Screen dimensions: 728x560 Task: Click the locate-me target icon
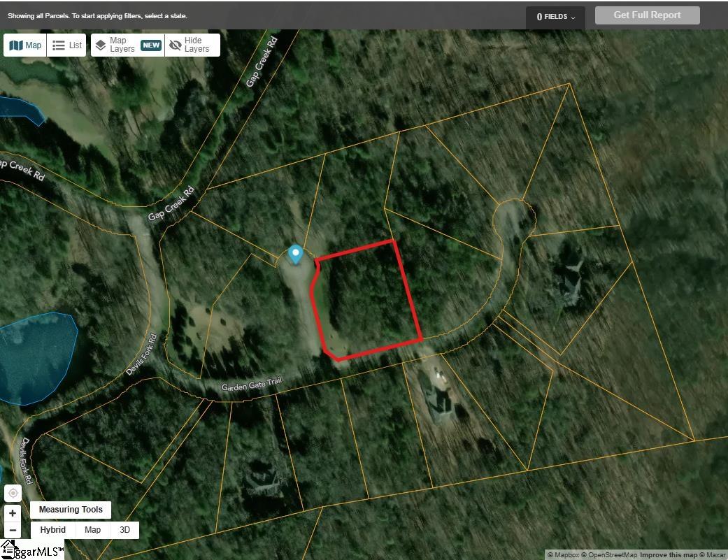(x=13, y=493)
